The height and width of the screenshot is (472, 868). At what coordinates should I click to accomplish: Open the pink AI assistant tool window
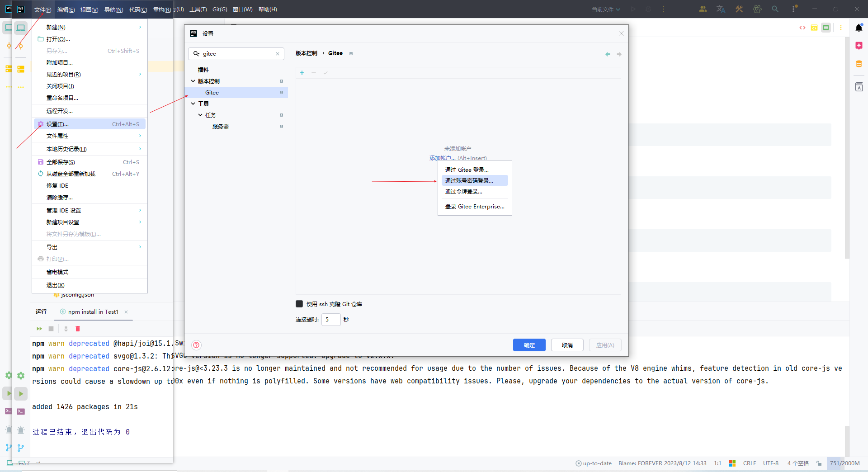pos(859,46)
